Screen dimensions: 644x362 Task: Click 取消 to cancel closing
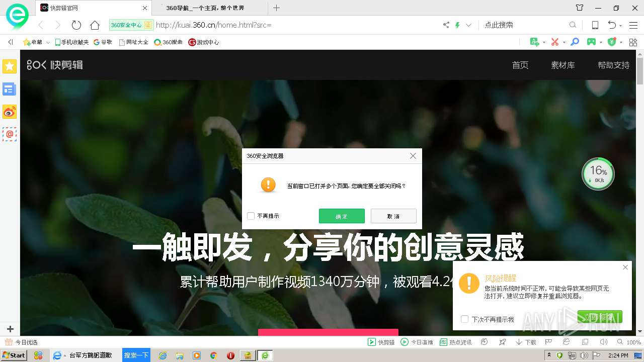[393, 216]
